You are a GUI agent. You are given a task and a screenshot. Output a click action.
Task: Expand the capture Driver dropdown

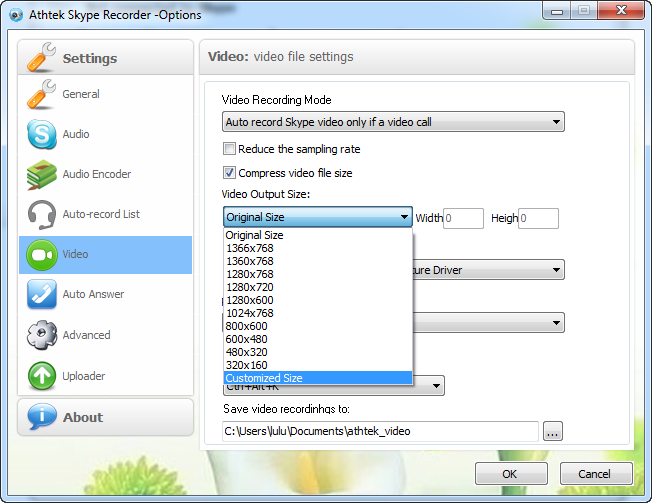pyautogui.click(x=488, y=270)
